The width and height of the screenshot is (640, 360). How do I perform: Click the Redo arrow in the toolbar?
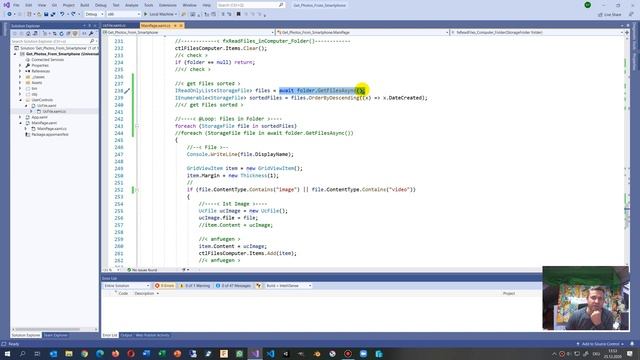pos(73,14)
